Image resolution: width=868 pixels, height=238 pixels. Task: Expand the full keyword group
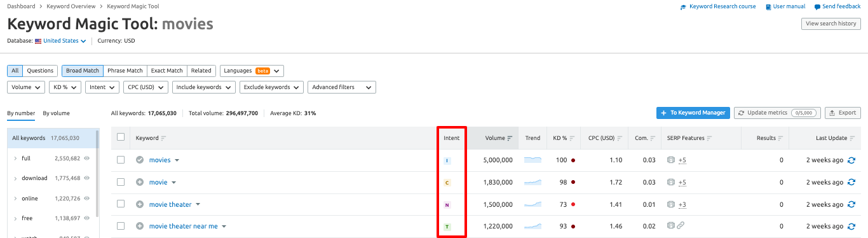[x=15, y=158]
